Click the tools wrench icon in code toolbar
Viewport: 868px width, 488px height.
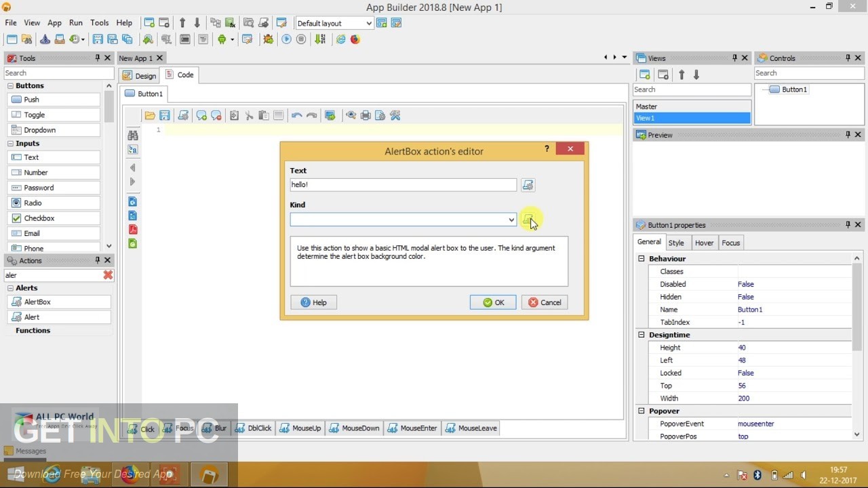(x=395, y=116)
